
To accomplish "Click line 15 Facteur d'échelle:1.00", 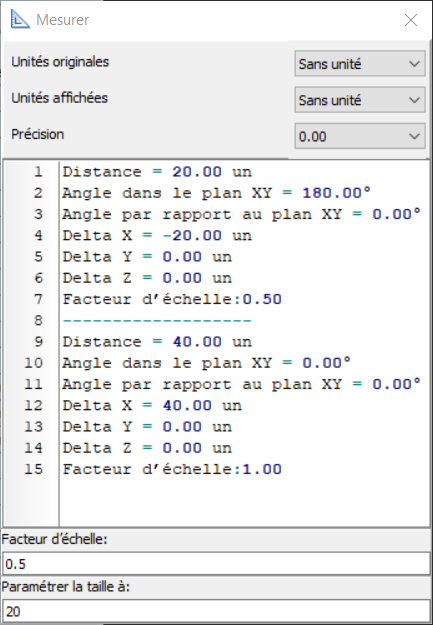I will tap(172, 469).
